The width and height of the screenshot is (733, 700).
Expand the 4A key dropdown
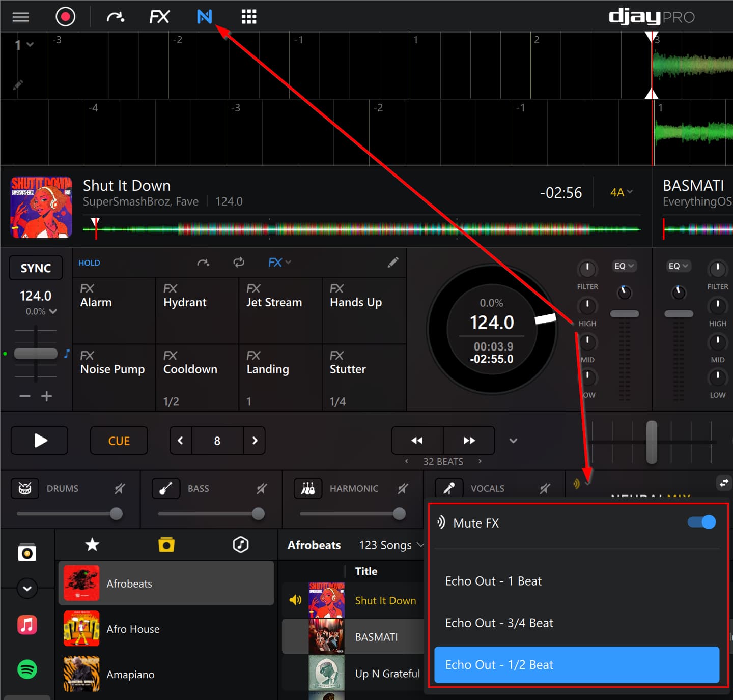(x=621, y=192)
